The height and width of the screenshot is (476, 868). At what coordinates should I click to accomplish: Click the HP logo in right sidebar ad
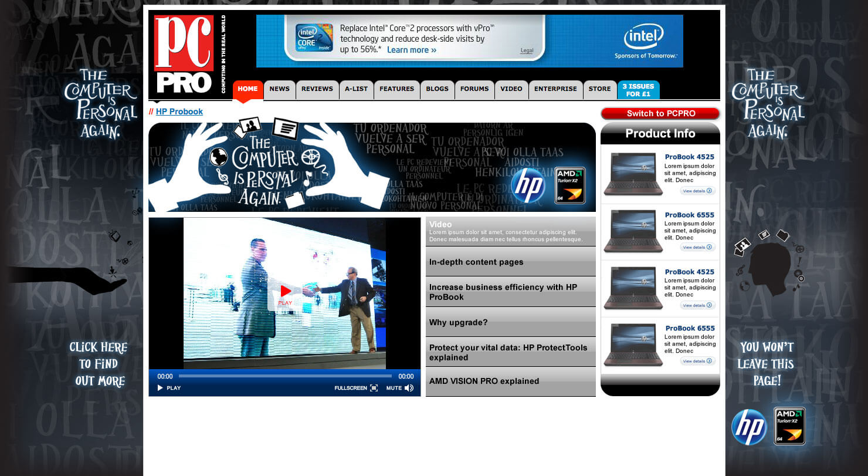[748, 426]
